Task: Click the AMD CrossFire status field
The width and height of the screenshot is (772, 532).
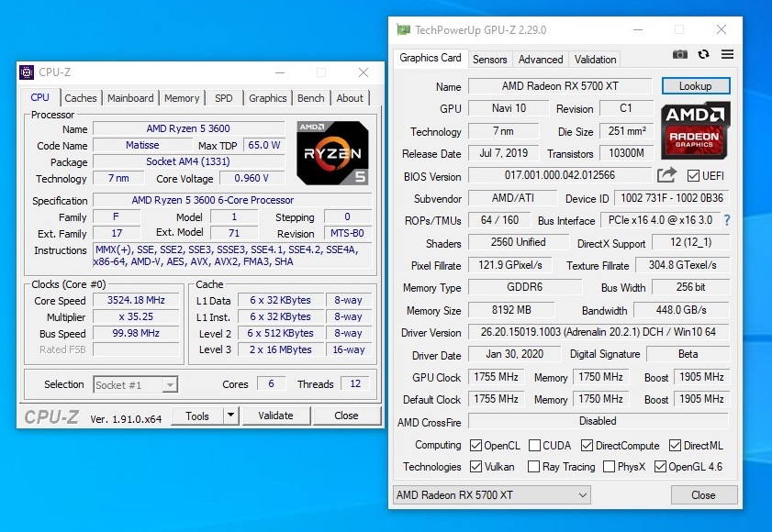Action: click(x=599, y=421)
